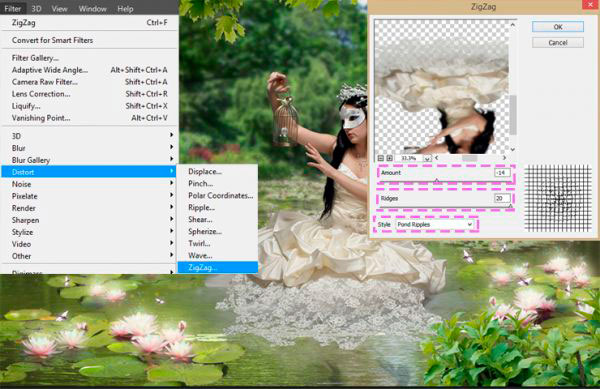The width and height of the screenshot is (600, 389).
Task: Click the Ridges value field showing 20
Action: point(502,199)
